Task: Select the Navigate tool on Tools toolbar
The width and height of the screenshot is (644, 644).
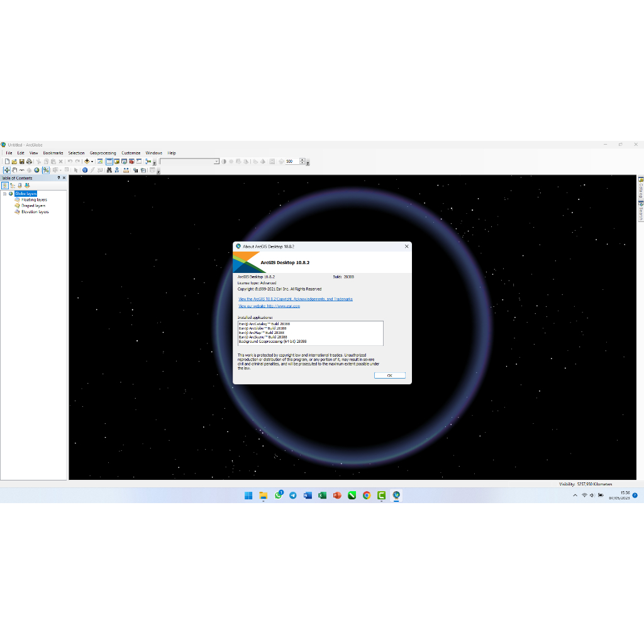Action: click(x=7, y=170)
